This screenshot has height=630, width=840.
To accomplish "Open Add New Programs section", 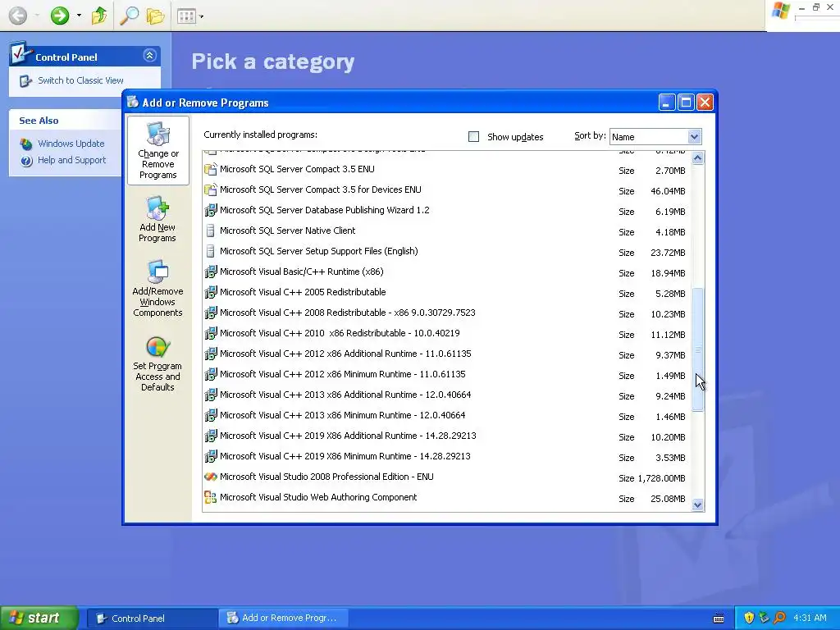I will point(157,219).
